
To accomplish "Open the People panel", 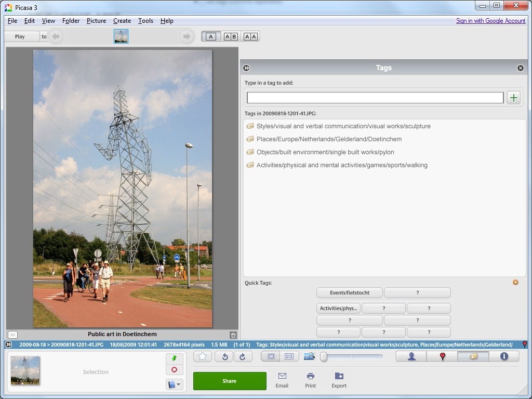I will (x=411, y=356).
